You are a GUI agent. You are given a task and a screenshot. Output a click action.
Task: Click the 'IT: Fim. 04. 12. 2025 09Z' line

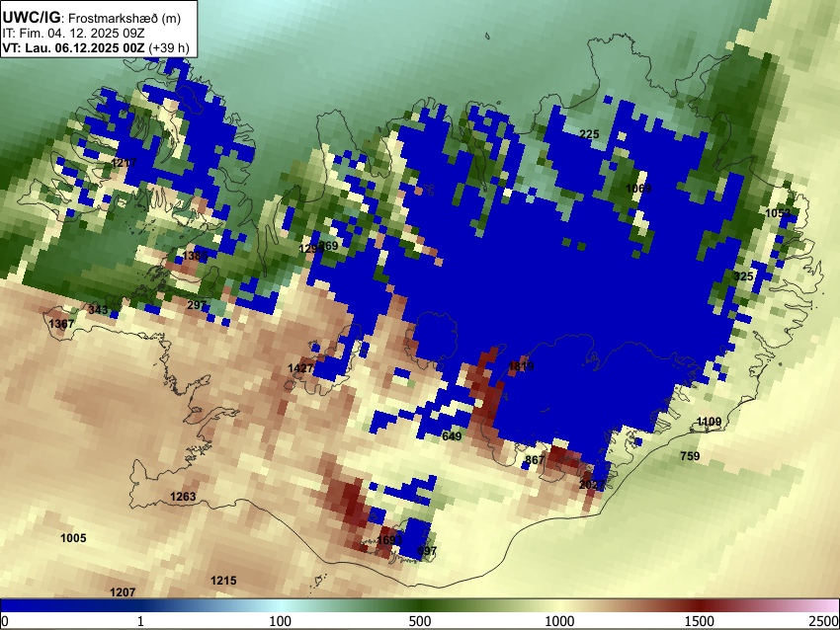[73, 34]
